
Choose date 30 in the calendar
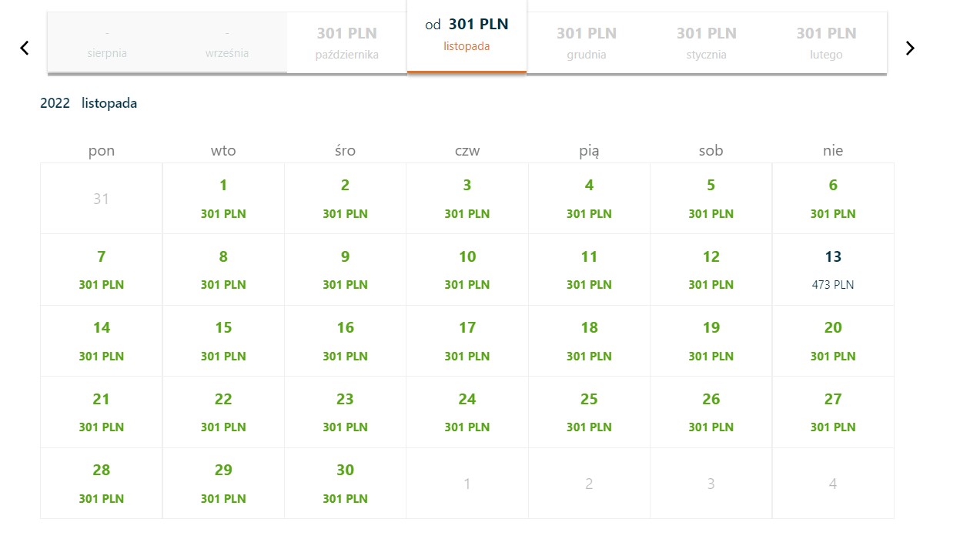coord(345,484)
